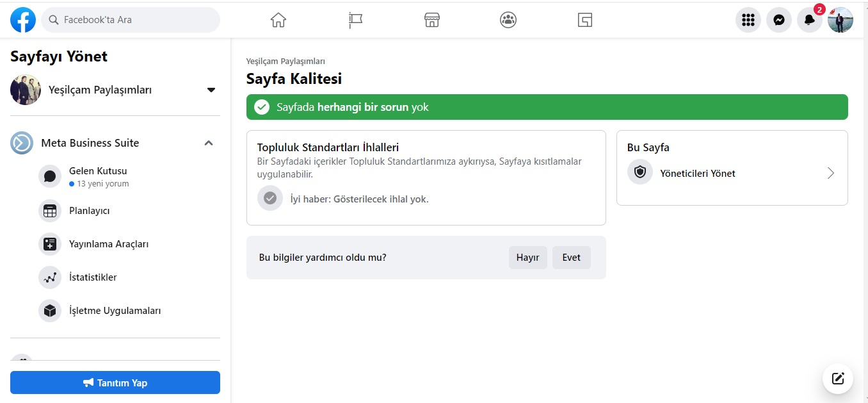Expand the Yeşilçam Paylaşımları page selector dropdown
The width and height of the screenshot is (868, 403).
(211, 90)
